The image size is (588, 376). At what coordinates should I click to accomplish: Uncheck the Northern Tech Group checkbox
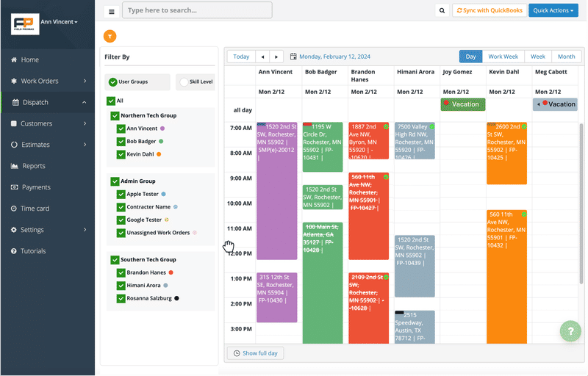pyautogui.click(x=115, y=116)
